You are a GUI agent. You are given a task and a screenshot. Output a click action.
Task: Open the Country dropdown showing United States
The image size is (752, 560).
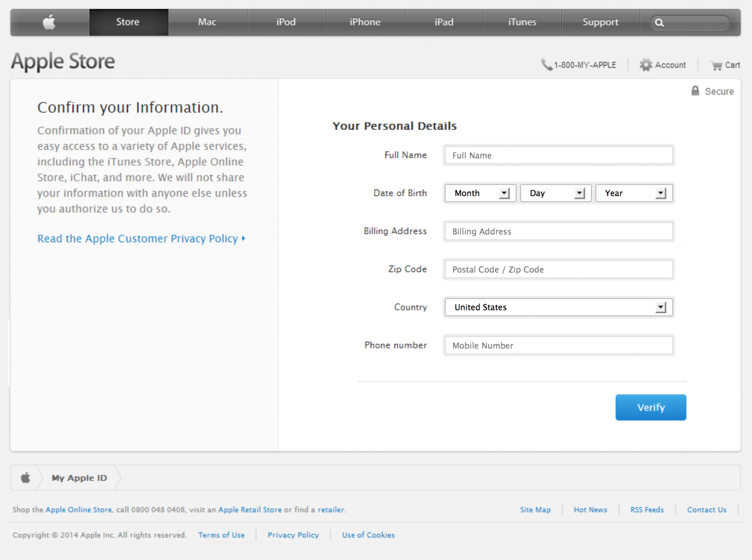click(559, 308)
